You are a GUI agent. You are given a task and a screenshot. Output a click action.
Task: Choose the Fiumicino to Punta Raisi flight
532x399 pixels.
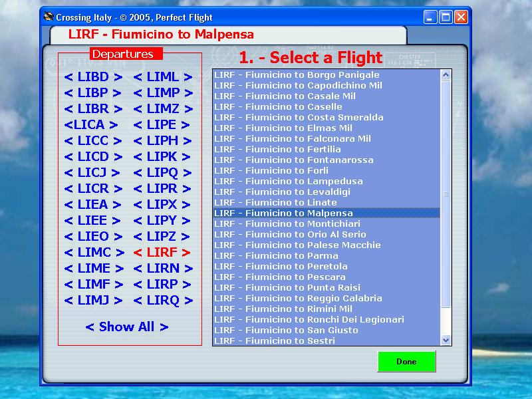327,287
